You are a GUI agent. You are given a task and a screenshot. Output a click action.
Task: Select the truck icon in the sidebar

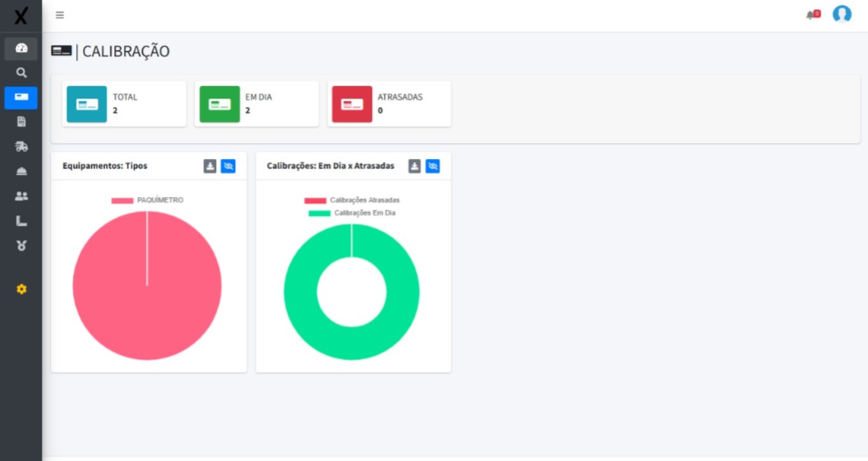(x=22, y=146)
